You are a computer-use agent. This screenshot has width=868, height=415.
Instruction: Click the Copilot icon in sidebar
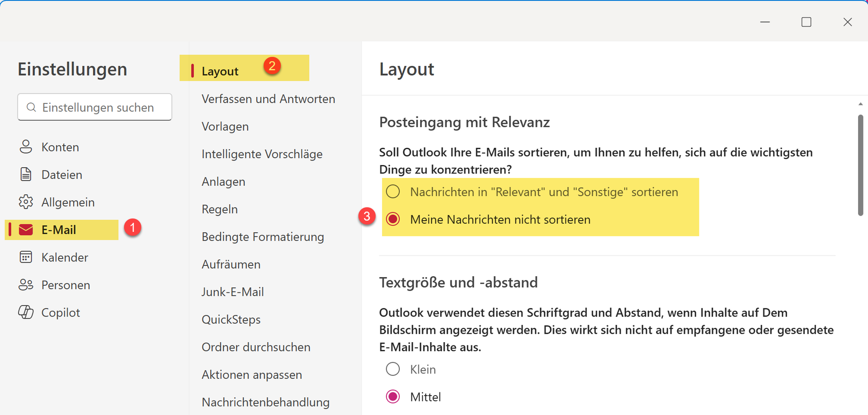(x=26, y=312)
